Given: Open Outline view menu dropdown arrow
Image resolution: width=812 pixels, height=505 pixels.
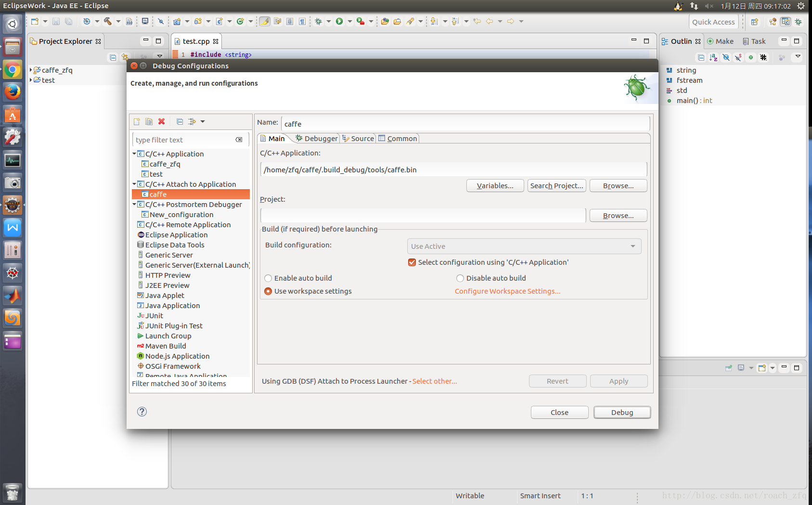Looking at the screenshot, I should click(x=798, y=57).
